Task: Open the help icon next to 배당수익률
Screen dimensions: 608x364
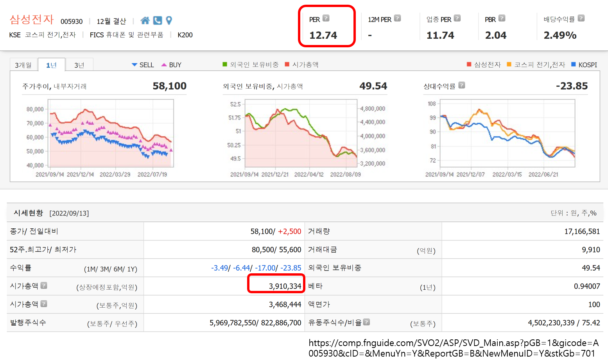Action: click(x=581, y=18)
